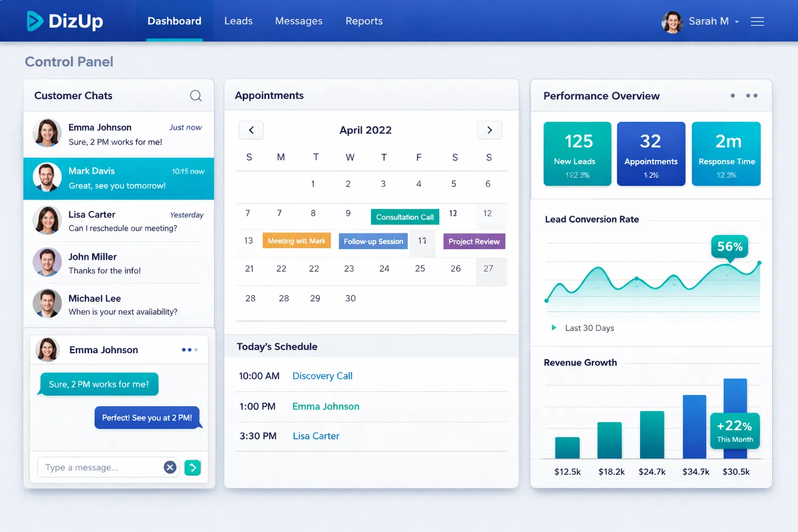Click the DizUp logo
The width and height of the screenshot is (798, 532).
coord(64,21)
